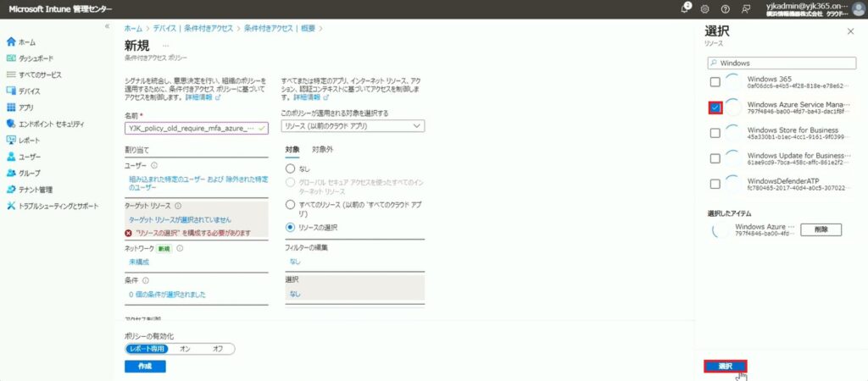Check the Windows 365 checkbox
The width and height of the screenshot is (868, 381).
click(715, 82)
